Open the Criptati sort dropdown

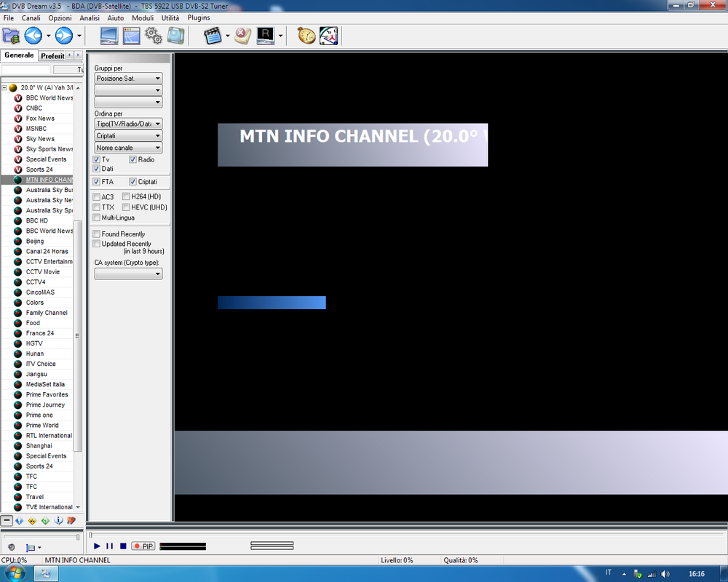(128, 136)
